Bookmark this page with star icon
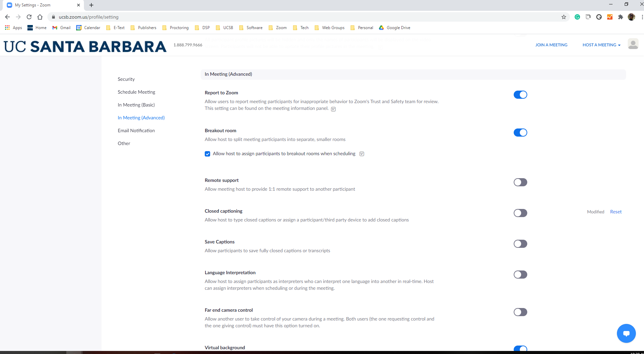644x354 pixels. click(564, 17)
